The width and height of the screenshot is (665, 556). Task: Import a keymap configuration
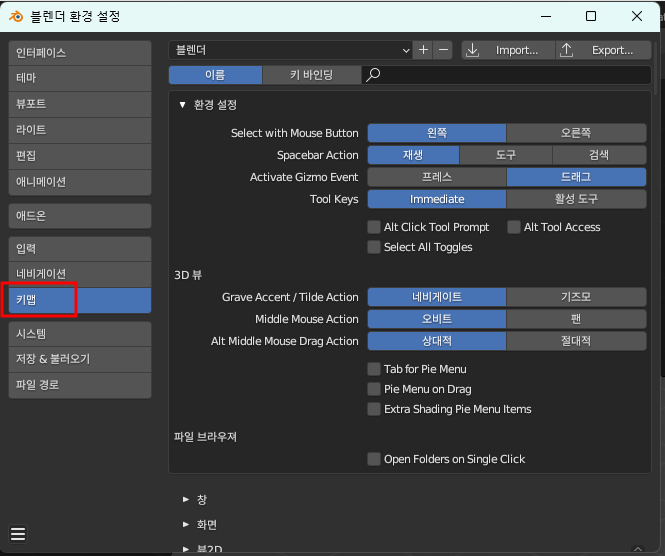[x=508, y=50]
